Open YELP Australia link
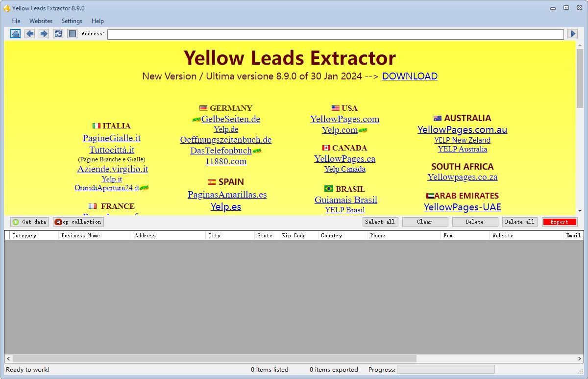Viewport: 588px width, 379px height. tap(463, 149)
